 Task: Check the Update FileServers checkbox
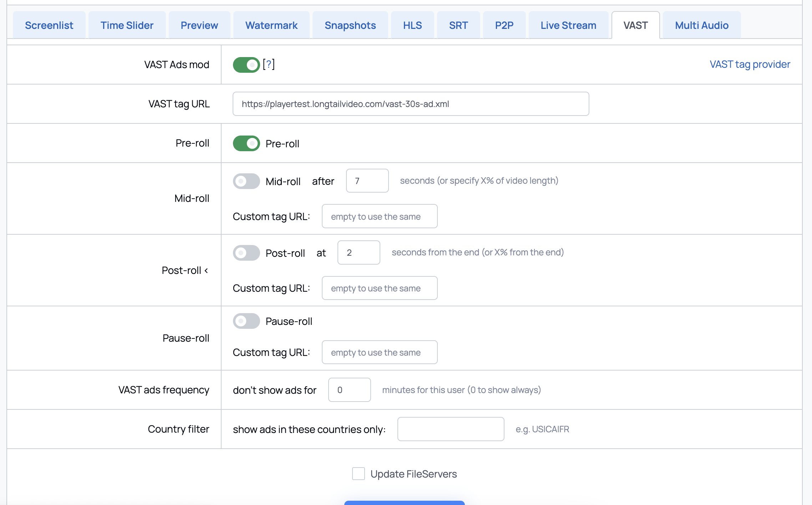pyautogui.click(x=358, y=474)
